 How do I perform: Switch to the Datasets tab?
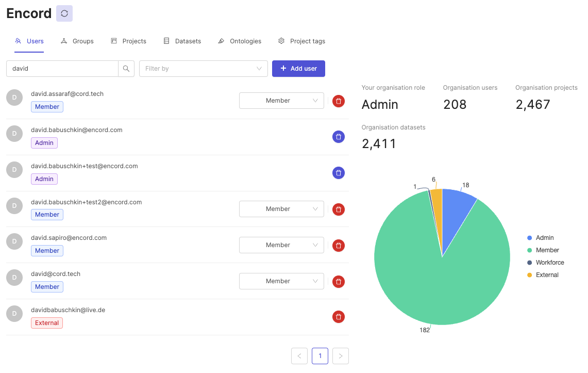tap(182, 41)
